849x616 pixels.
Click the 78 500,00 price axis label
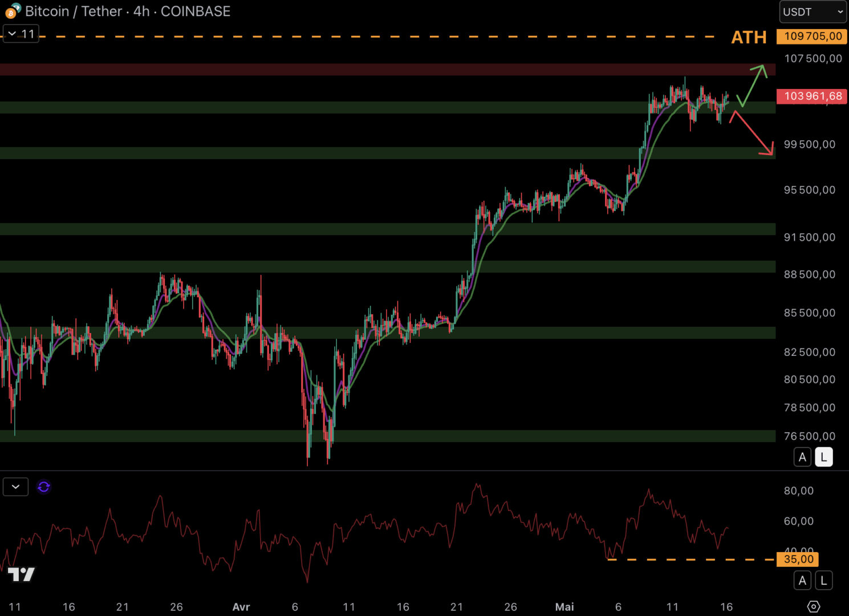(810, 407)
